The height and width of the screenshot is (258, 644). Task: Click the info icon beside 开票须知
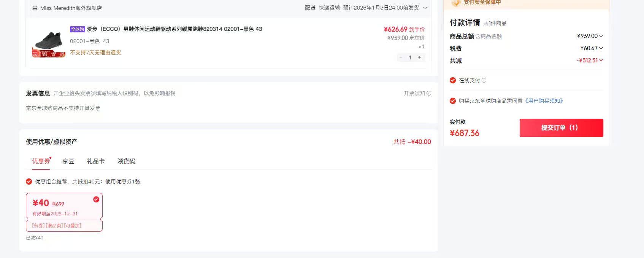coord(429,93)
